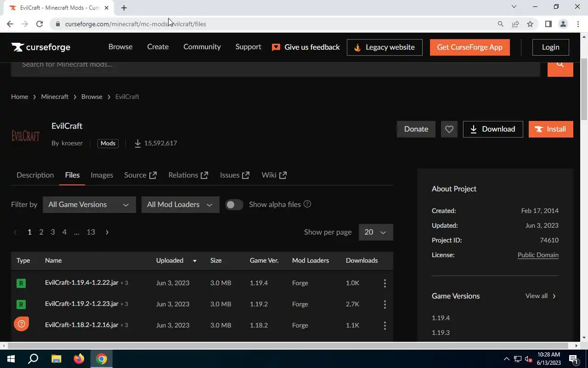Image resolution: width=588 pixels, height=368 pixels.
Task: Download EvilCraft with Download button
Action: (493, 129)
